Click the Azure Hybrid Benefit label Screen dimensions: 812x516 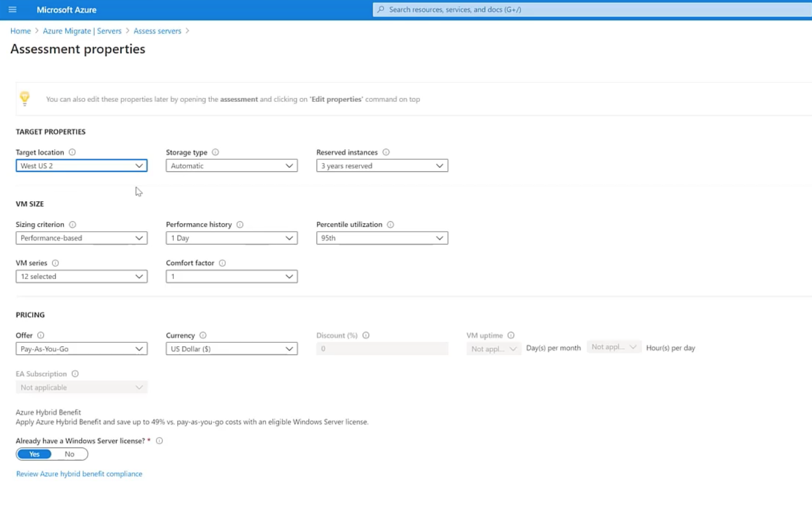(x=49, y=412)
